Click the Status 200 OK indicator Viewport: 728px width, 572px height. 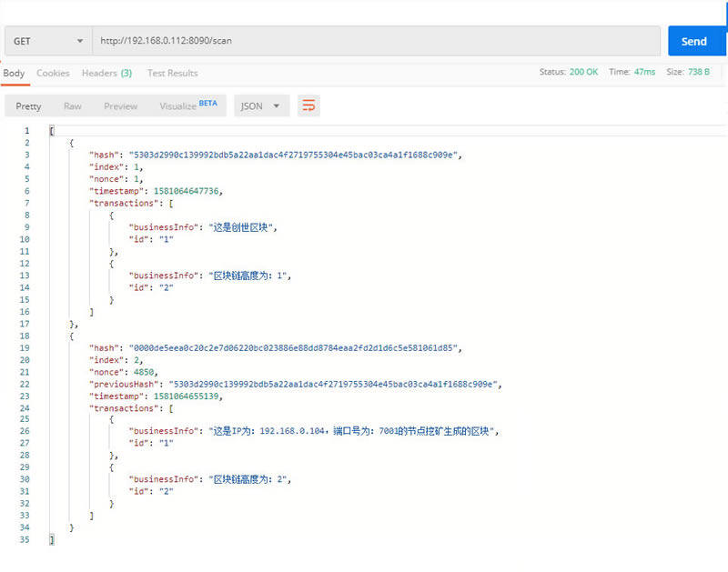[x=583, y=72]
